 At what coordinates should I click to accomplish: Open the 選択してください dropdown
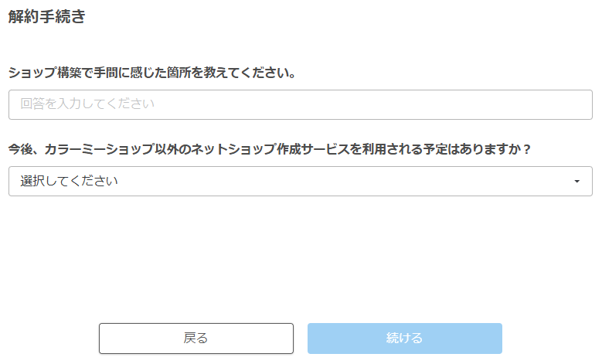tap(300, 182)
